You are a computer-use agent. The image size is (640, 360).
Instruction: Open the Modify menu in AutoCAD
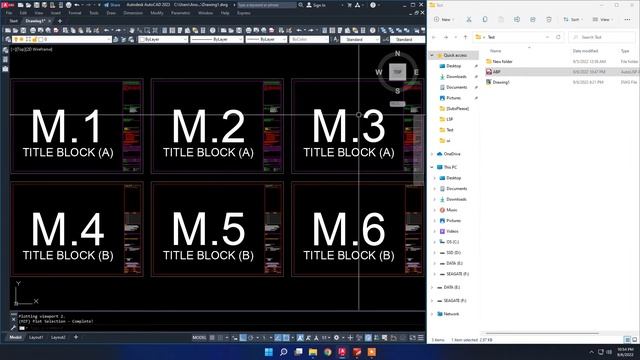point(157,13)
